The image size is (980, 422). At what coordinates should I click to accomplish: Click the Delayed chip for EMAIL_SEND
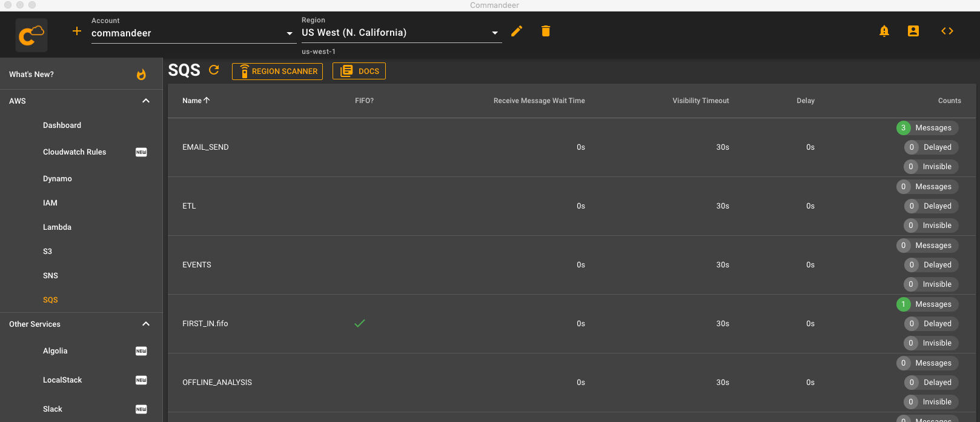(x=932, y=147)
